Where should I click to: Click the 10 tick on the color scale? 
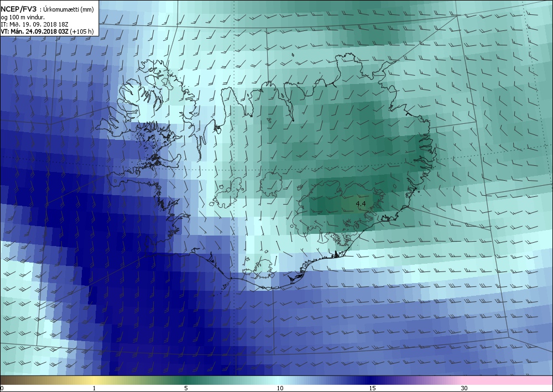click(x=280, y=388)
